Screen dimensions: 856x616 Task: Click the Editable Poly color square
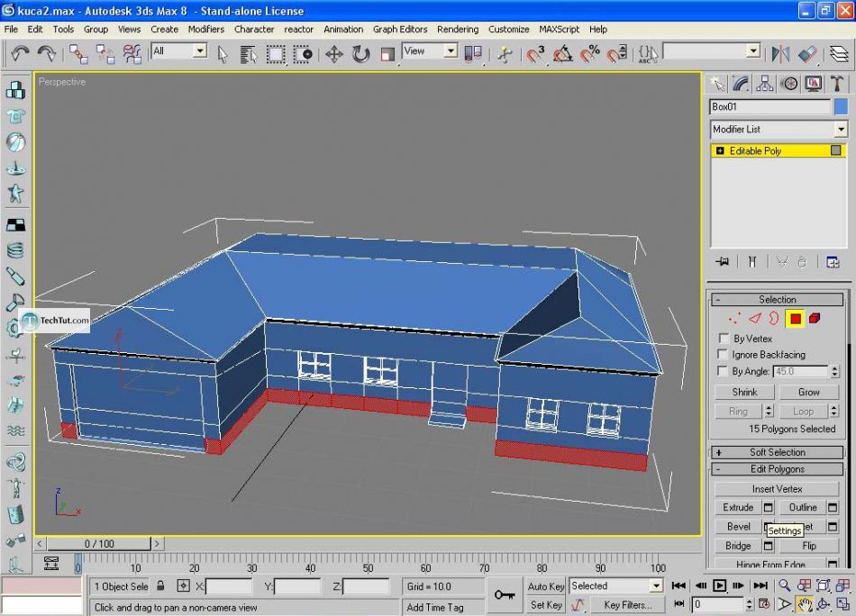tap(836, 150)
